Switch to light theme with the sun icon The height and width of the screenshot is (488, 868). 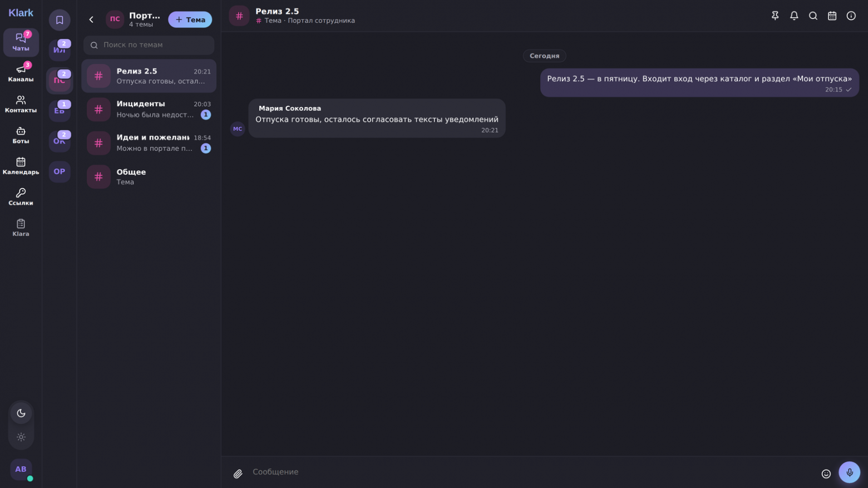click(x=21, y=437)
